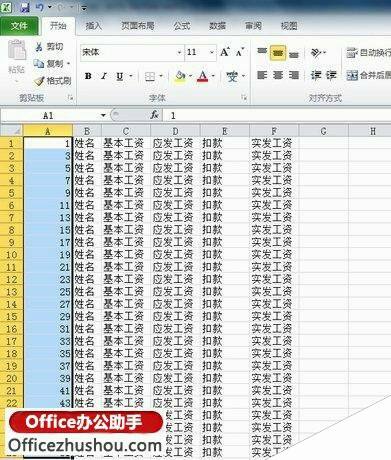Viewport: 391px width, 460px height.
Task: Switch to the 页面布局 ribbon tab
Action: point(137,26)
